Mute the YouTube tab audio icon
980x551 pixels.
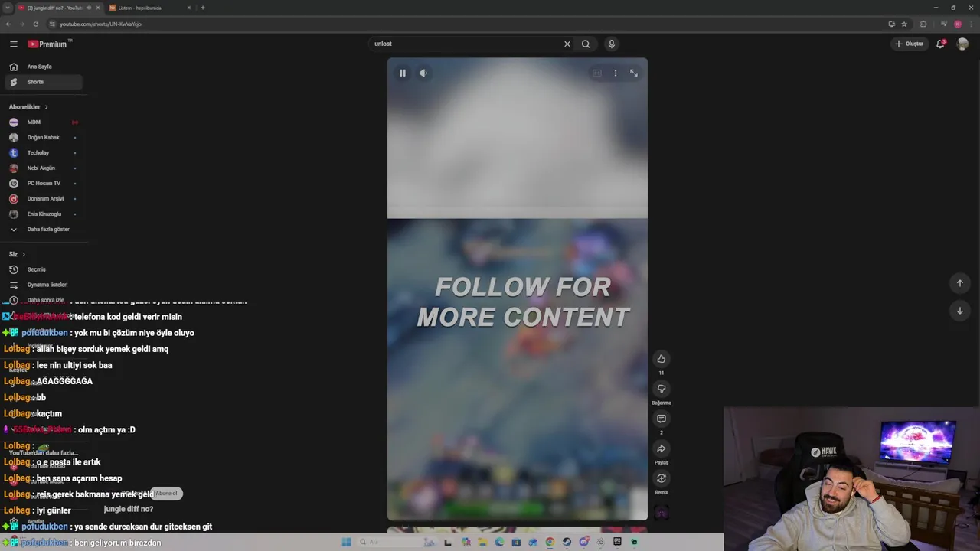[x=89, y=8]
